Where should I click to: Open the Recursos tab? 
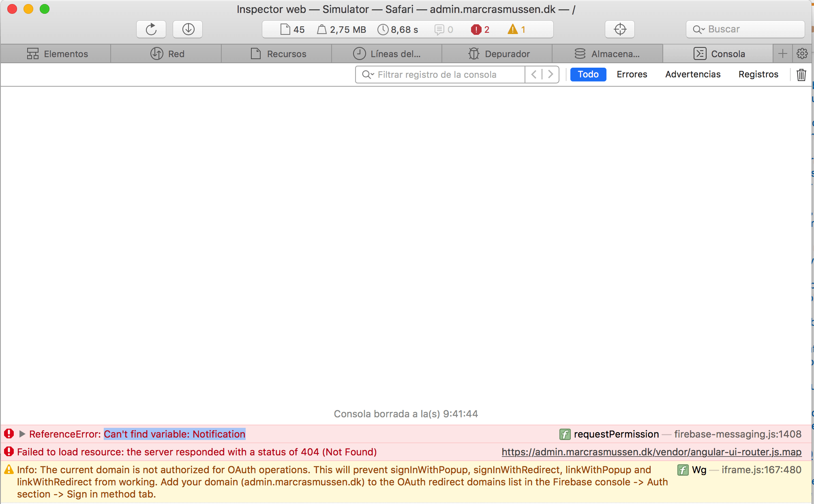[x=277, y=54]
